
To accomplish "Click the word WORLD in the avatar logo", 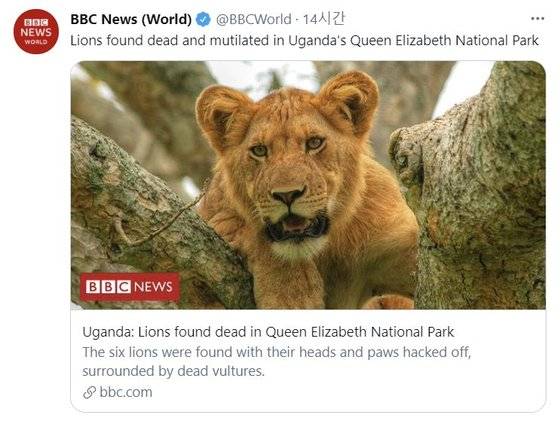I will pos(36,42).
